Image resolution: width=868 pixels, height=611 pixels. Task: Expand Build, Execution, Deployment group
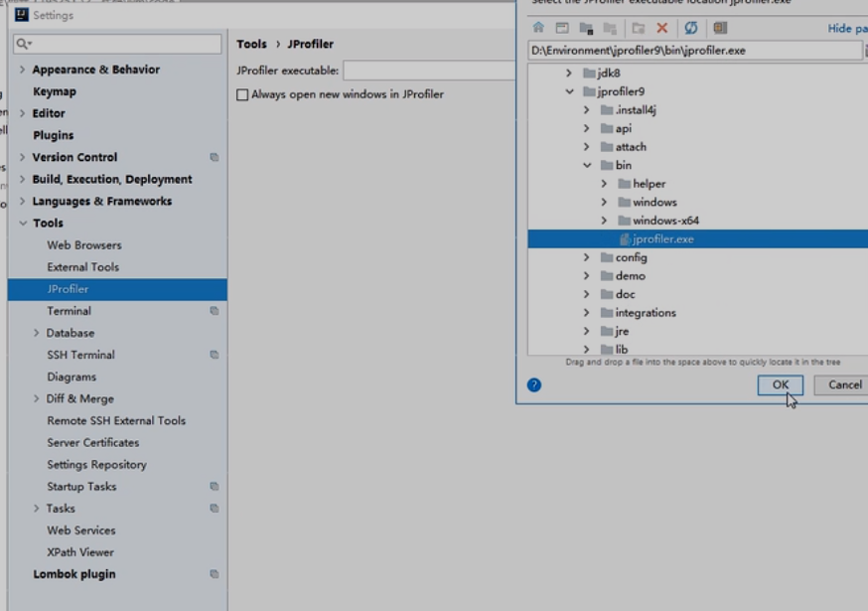click(22, 179)
